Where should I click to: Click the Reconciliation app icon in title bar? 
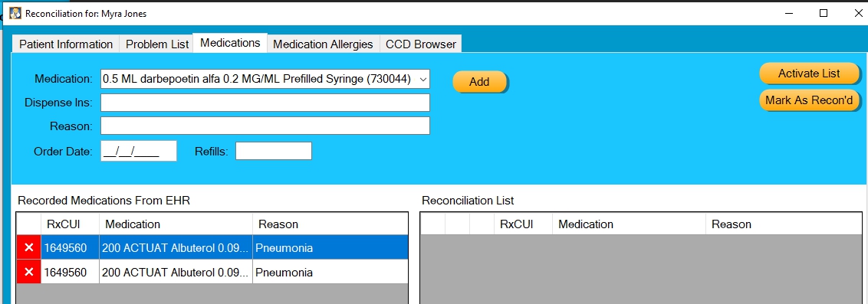coord(15,13)
